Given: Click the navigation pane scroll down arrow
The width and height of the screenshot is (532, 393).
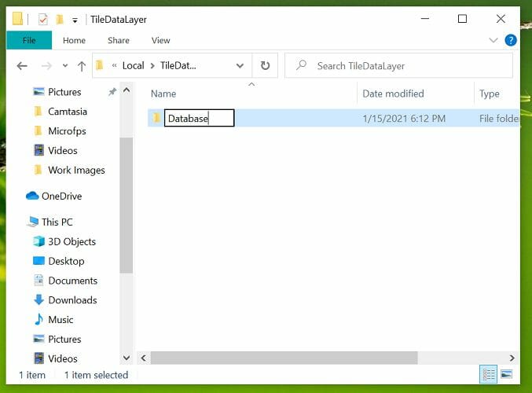Looking at the screenshot, I should 127,358.
